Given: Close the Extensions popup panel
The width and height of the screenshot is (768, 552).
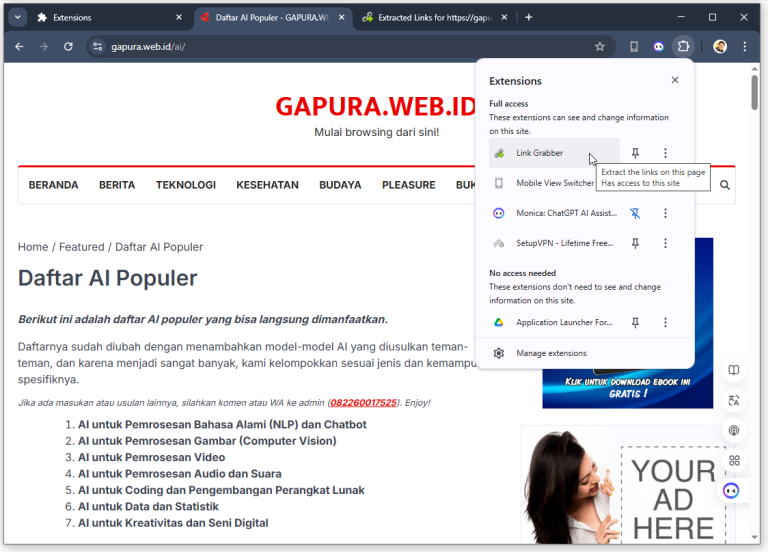Looking at the screenshot, I should [675, 80].
